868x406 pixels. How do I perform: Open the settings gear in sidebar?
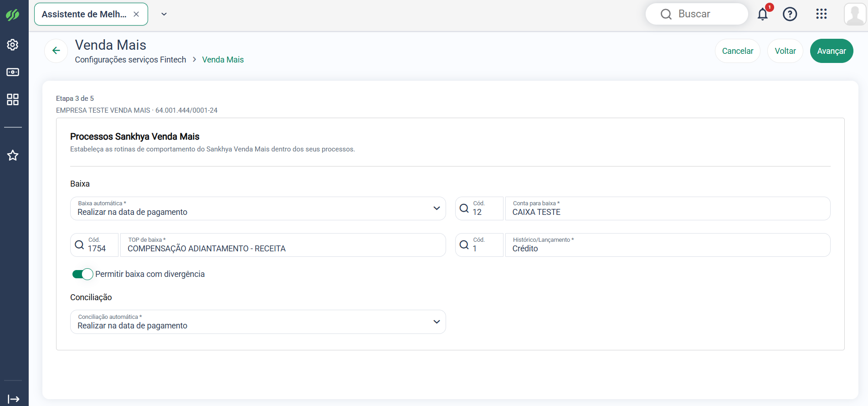click(x=13, y=45)
